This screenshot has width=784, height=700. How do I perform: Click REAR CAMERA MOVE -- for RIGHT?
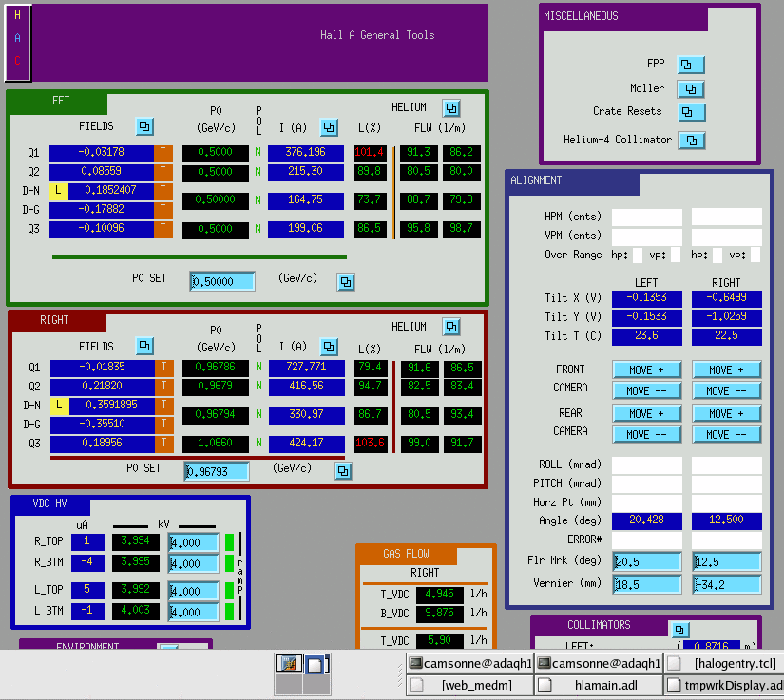(726, 435)
